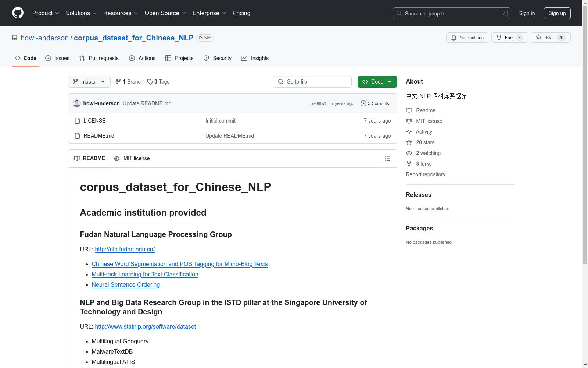Click the ba08b7b commit hash link
Image resolution: width=588 pixels, height=368 pixels.
click(319, 103)
